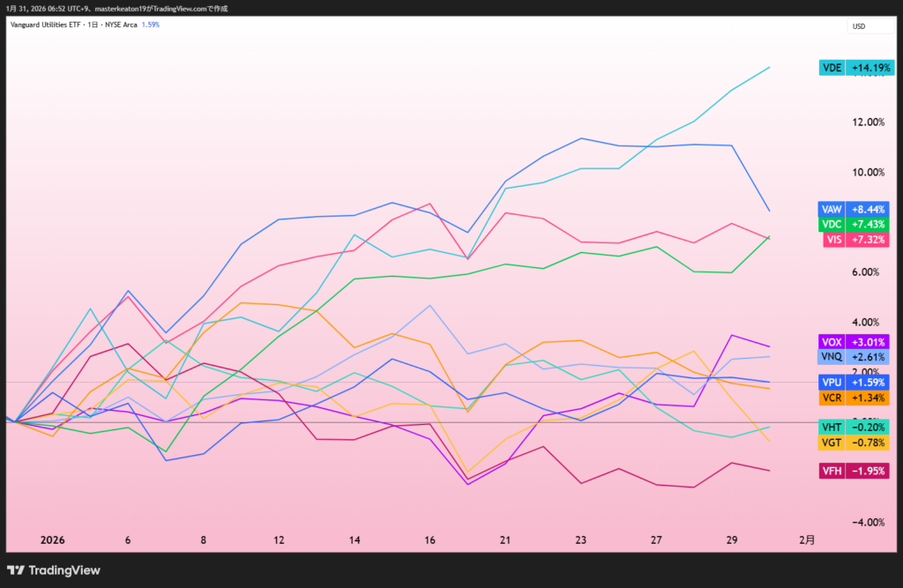Click the 2月 label on the date axis
The image size is (903, 588).
[x=808, y=540]
